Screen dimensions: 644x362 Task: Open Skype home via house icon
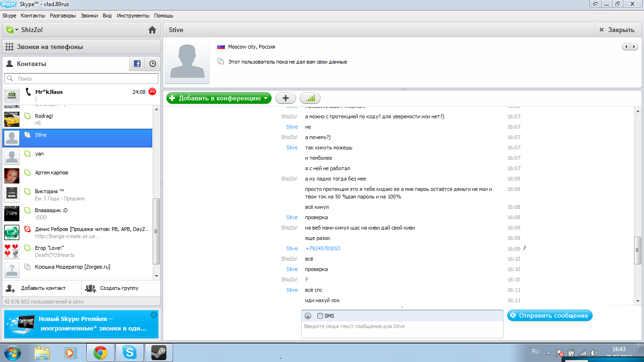[x=152, y=30]
